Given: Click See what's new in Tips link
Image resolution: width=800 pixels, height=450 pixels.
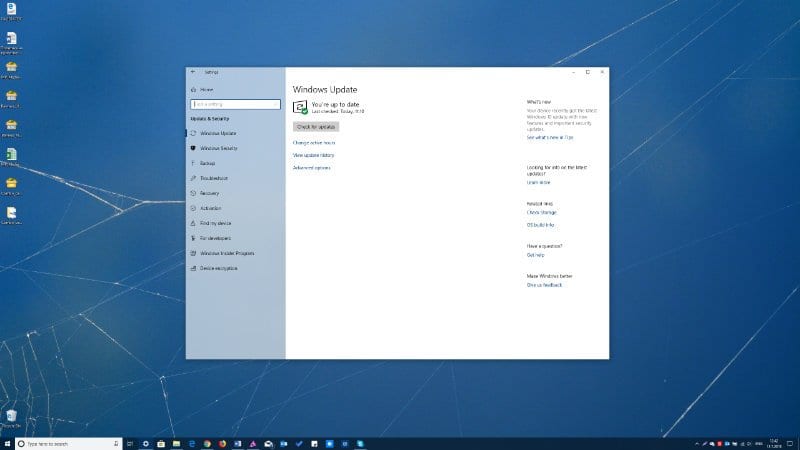Looking at the screenshot, I should (549, 138).
